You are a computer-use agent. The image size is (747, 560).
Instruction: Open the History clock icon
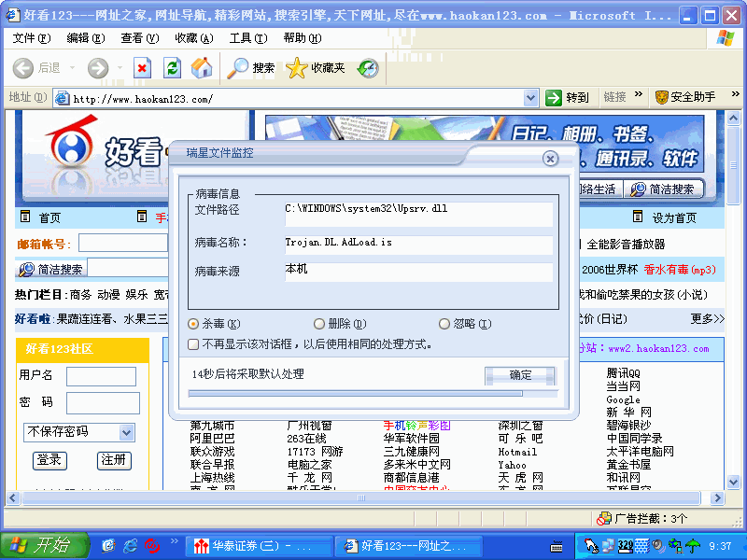(x=368, y=68)
